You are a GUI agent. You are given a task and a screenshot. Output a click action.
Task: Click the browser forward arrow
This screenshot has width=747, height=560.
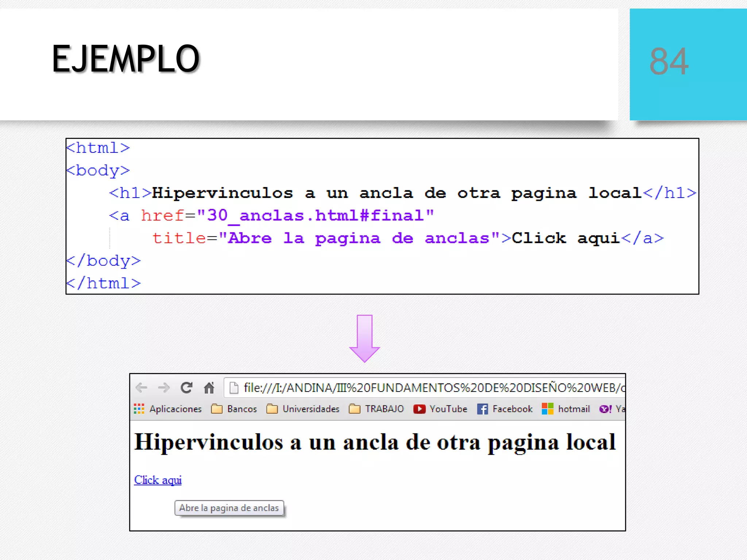[x=164, y=388]
